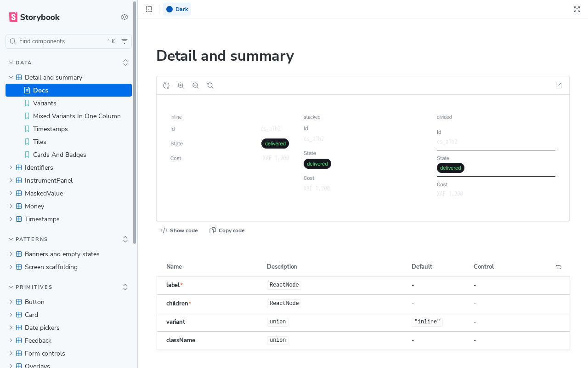Screen dimensions: 588x368
Task: Click the remount component icon in preview toolbar
Action: [166, 86]
